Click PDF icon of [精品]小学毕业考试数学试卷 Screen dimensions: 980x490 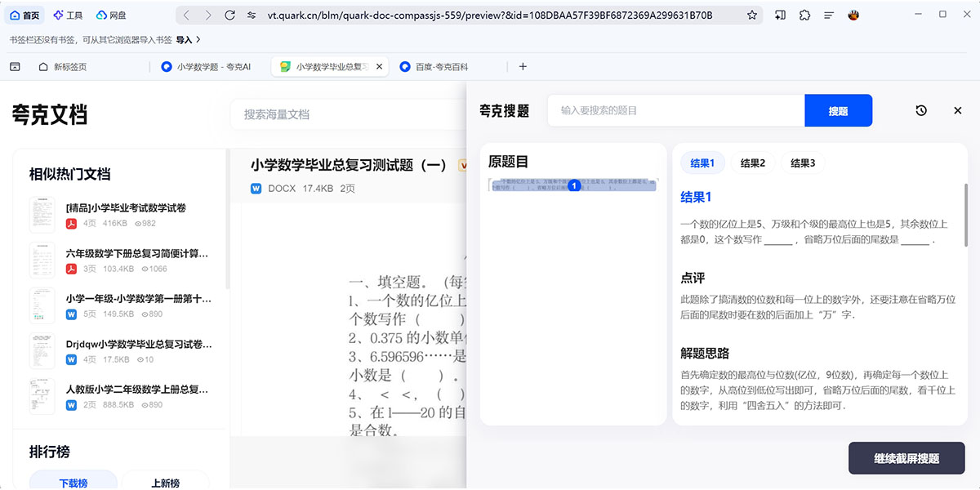[x=71, y=223]
